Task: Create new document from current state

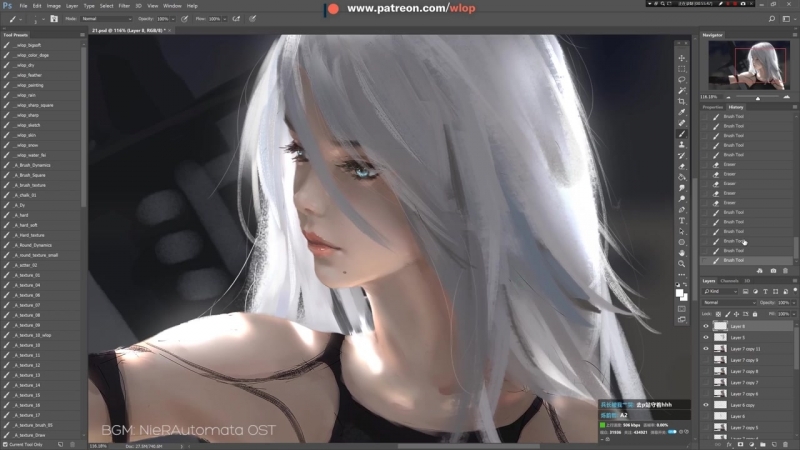Action: coord(760,271)
